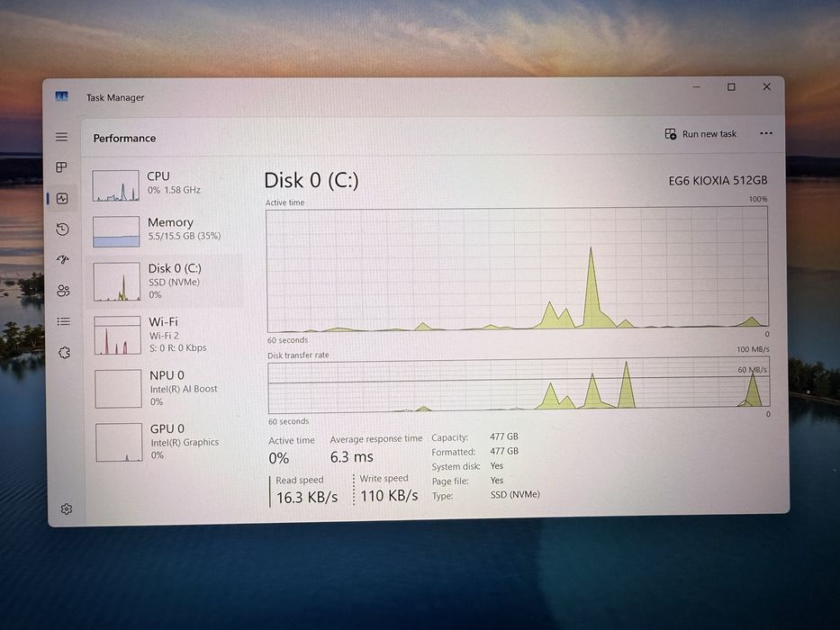Select the Disk 0 (C:) performance entry
The height and width of the screenshot is (630, 840).
pos(165,281)
